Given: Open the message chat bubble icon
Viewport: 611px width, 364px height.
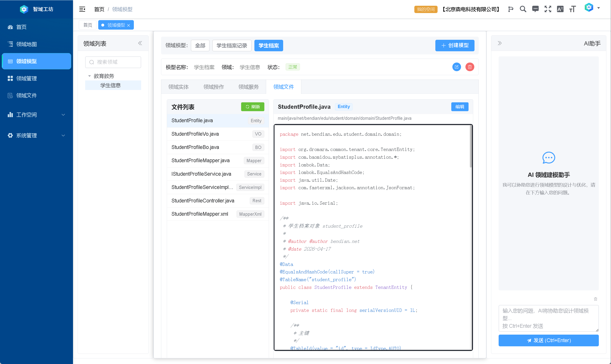Looking at the screenshot, I should [x=535, y=9].
